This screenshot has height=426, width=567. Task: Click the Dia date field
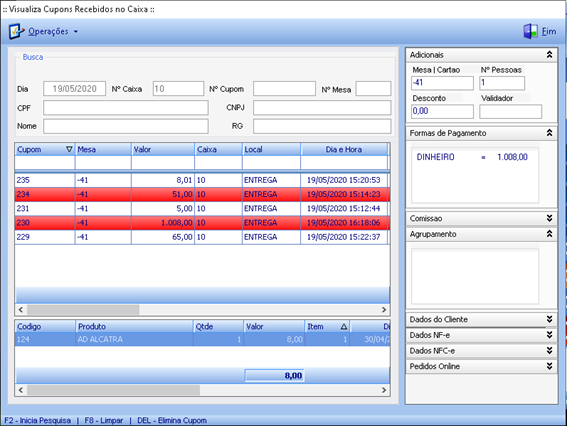74,89
